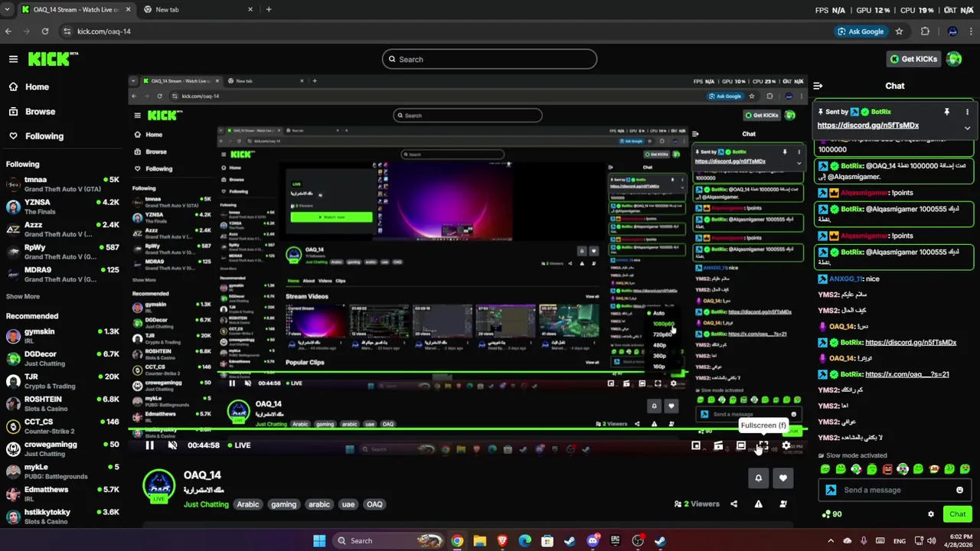Reload the page in the browser
Viewport: 980px width, 551px height.
[45, 31]
